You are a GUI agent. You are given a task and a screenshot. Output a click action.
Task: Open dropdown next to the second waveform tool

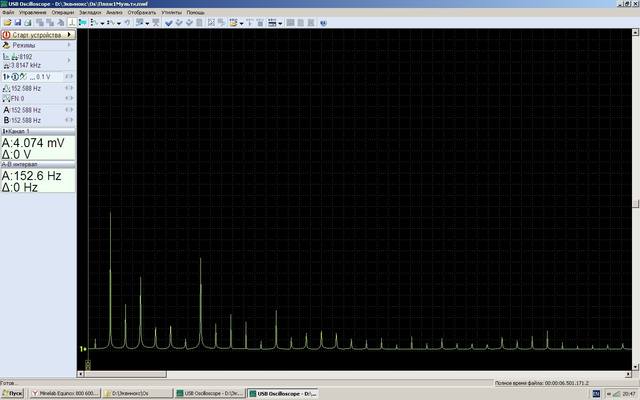119,23
